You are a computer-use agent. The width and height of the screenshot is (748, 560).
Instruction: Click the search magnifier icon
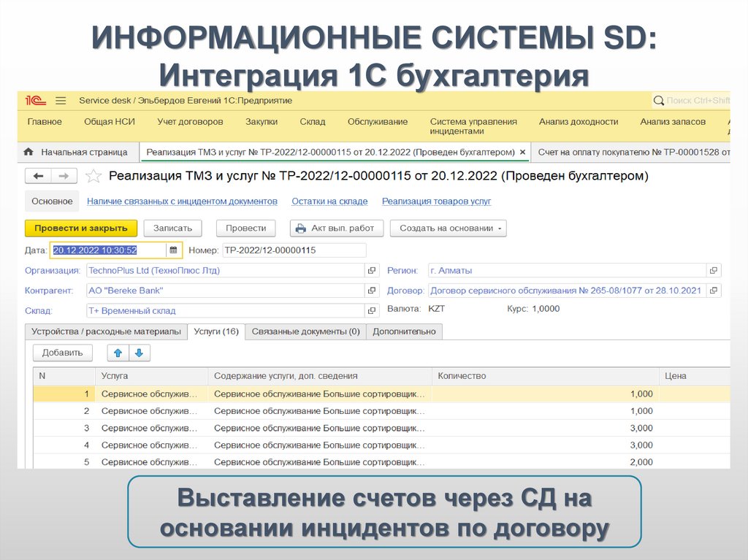tap(659, 101)
